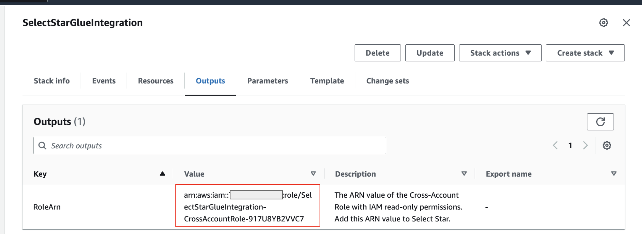Refresh the Outputs list
The height and width of the screenshot is (236, 644).
pyautogui.click(x=600, y=122)
